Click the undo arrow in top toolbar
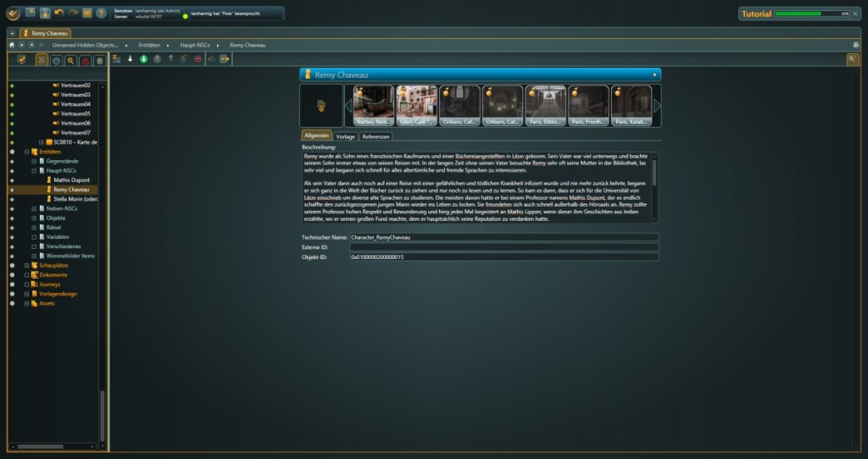Image resolution: width=868 pixels, height=459 pixels. [58, 13]
